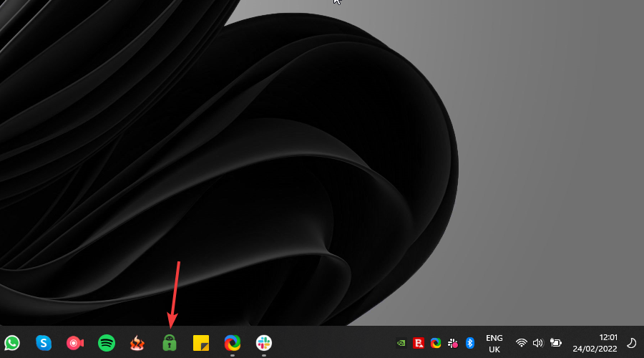The height and width of the screenshot is (358, 644).
Task: Check the battery status icon
Action: point(555,343)
